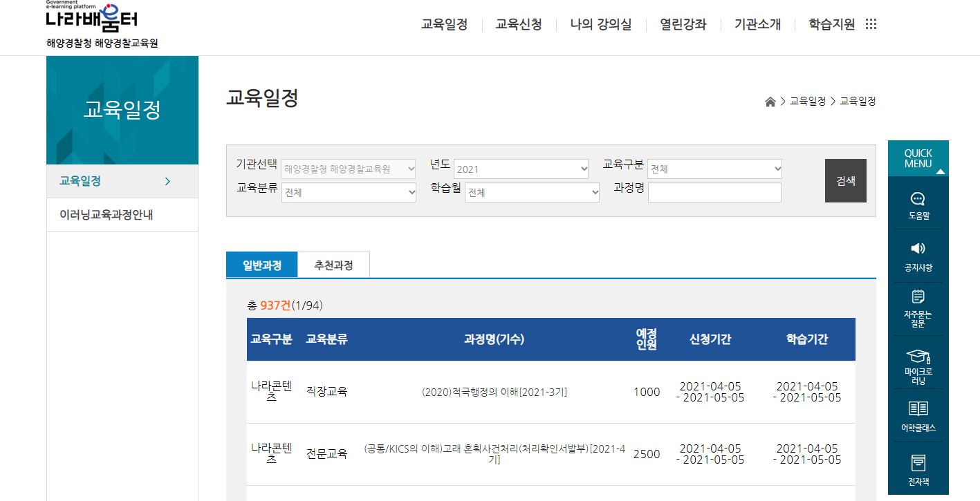Expand the 학습월 month dropdown

(532, 192)
